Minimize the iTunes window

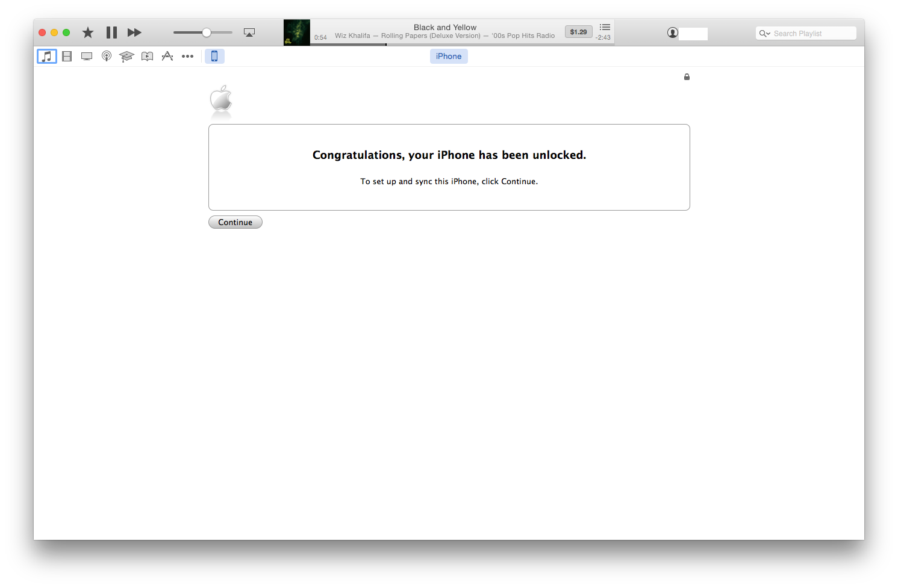click(x=54, y=32)
